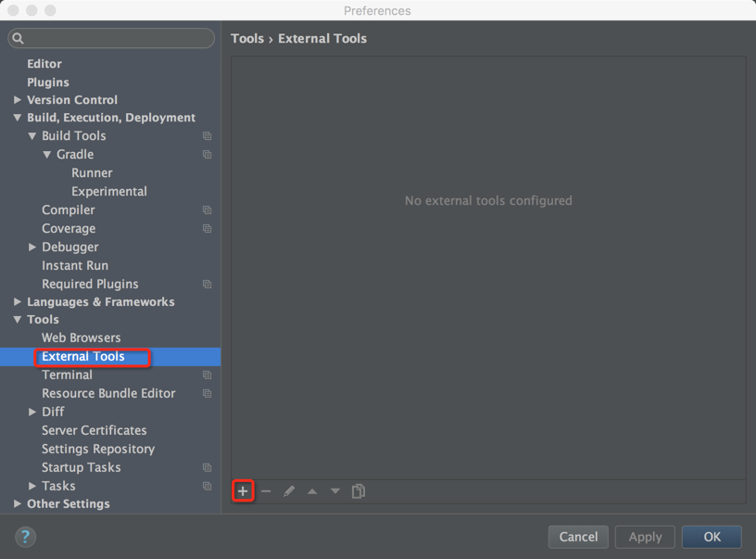Expand the Debugger settings node

click(x=32, y=248)
